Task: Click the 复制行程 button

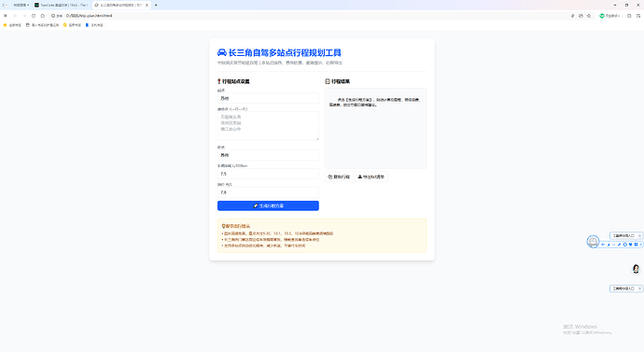Action: [339, 176]
